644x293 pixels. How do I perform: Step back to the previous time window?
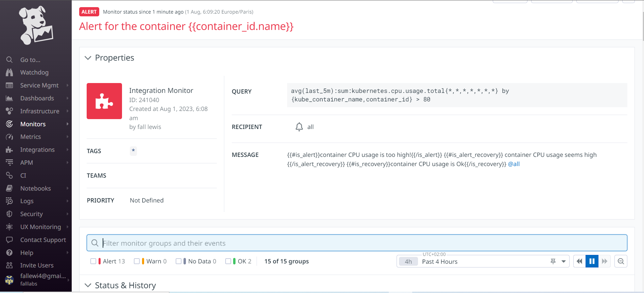click(579, 261)
